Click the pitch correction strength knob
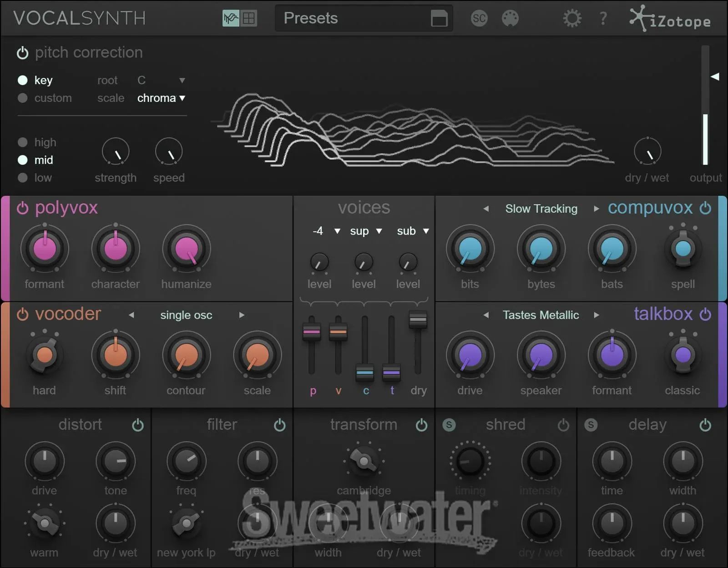The width and height of the screenshot is (728, 568). [116, 151]
